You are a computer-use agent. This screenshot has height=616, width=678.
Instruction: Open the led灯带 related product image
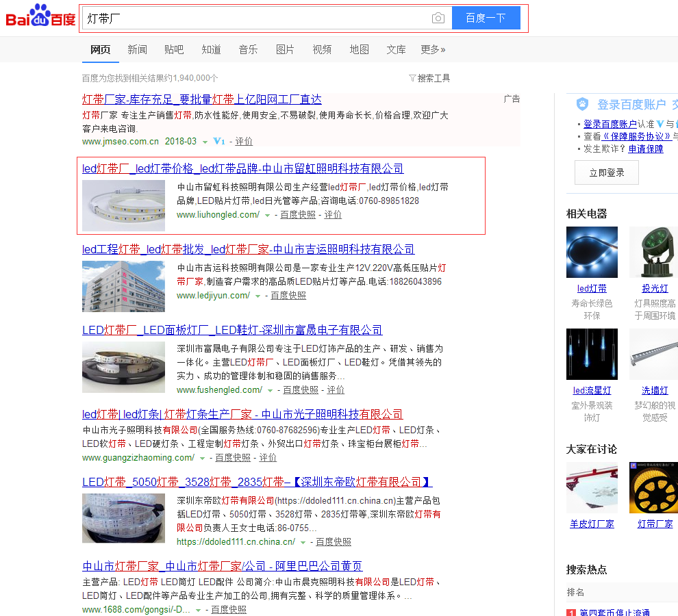click(x=592, y=253)
